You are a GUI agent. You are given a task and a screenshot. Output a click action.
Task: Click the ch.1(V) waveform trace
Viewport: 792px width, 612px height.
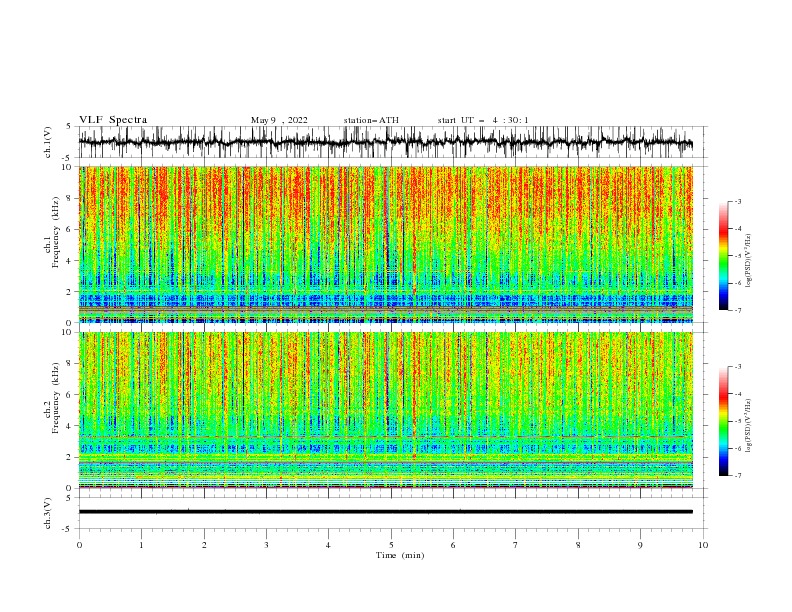point(385,142)
